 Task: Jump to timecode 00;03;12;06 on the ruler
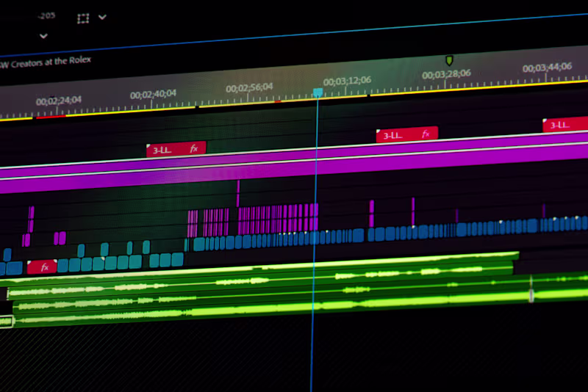(x=347, y=81)
